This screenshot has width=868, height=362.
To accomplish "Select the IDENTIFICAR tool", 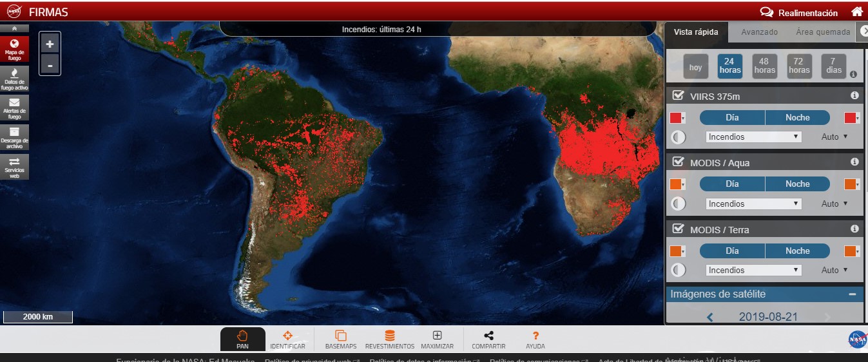I will point(287,339).
